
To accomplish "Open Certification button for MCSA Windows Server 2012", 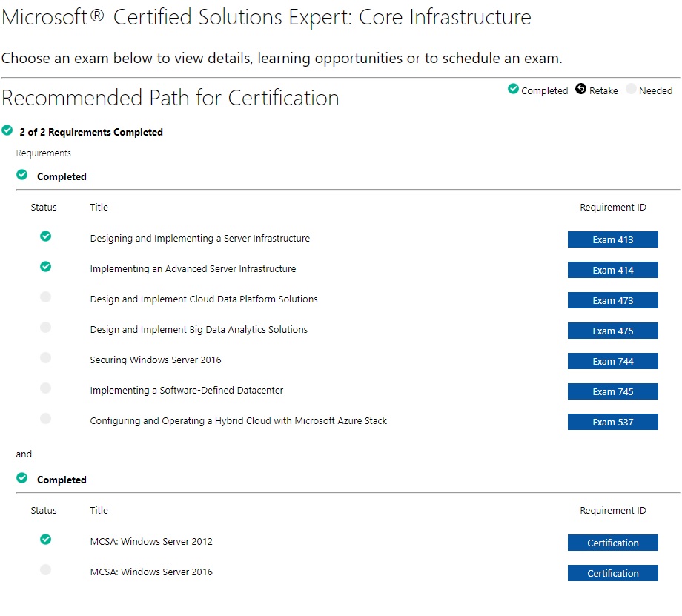I will tap(612, 543).
